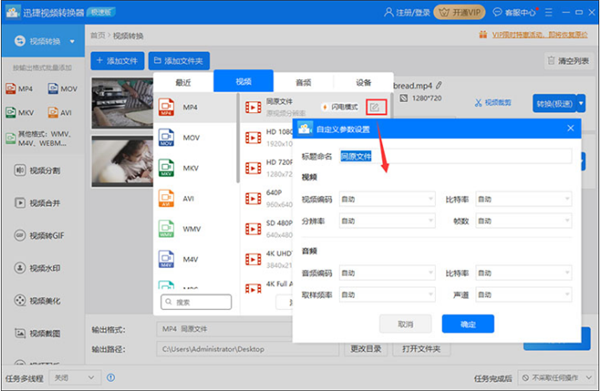Choose the HD 720P preset
The image size is (600, 391).
pos(268,168)
